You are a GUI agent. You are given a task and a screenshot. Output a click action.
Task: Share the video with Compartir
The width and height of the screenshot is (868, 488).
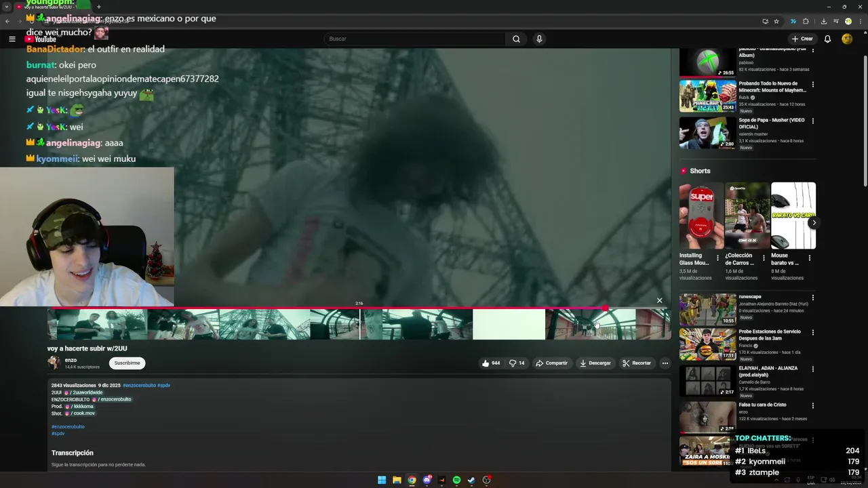coord(551,363)
